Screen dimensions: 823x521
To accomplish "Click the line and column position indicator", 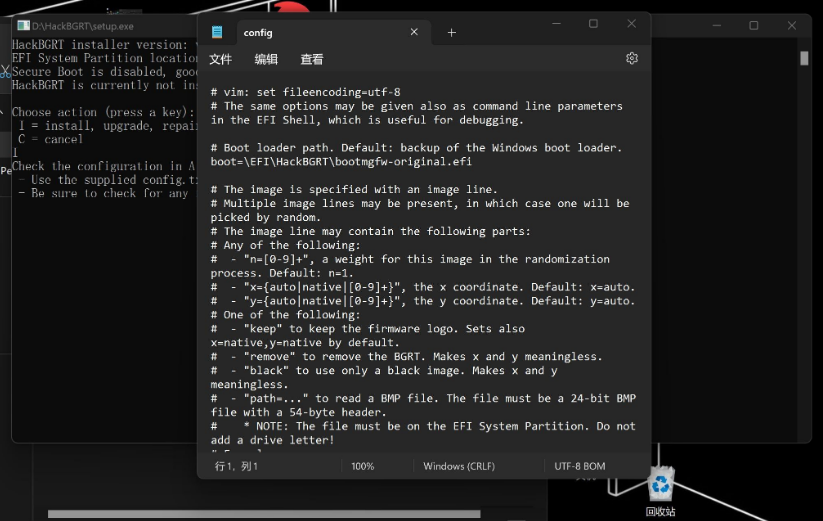I will click(x=236, y=466).
